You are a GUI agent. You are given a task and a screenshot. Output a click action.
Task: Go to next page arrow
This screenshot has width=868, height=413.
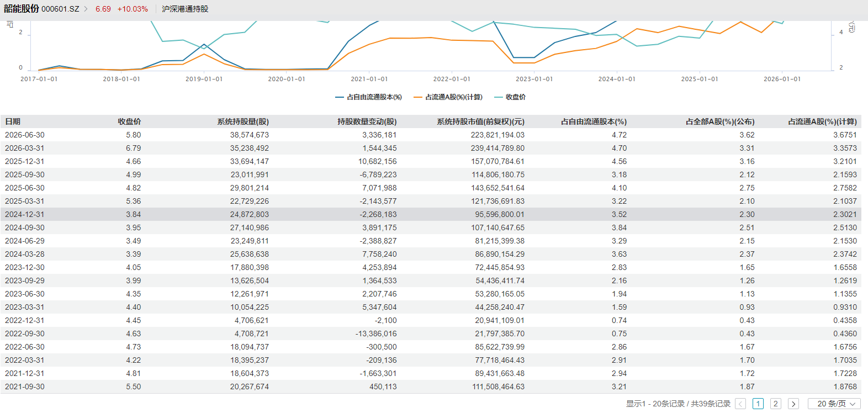[793, 404]
